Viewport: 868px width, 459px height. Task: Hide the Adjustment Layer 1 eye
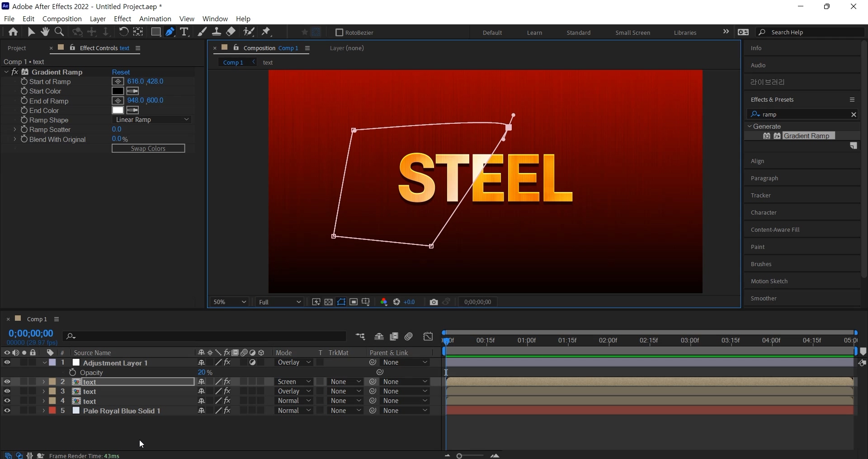[x=7, y=363]
